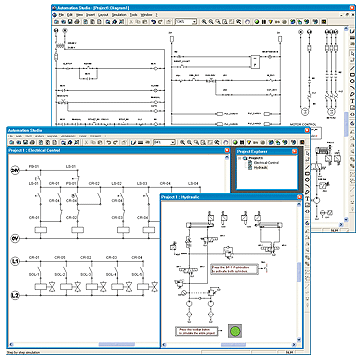Click down scroll arrow in Hydraulic window
Screen dimensions: 362x363
(299, 339)
